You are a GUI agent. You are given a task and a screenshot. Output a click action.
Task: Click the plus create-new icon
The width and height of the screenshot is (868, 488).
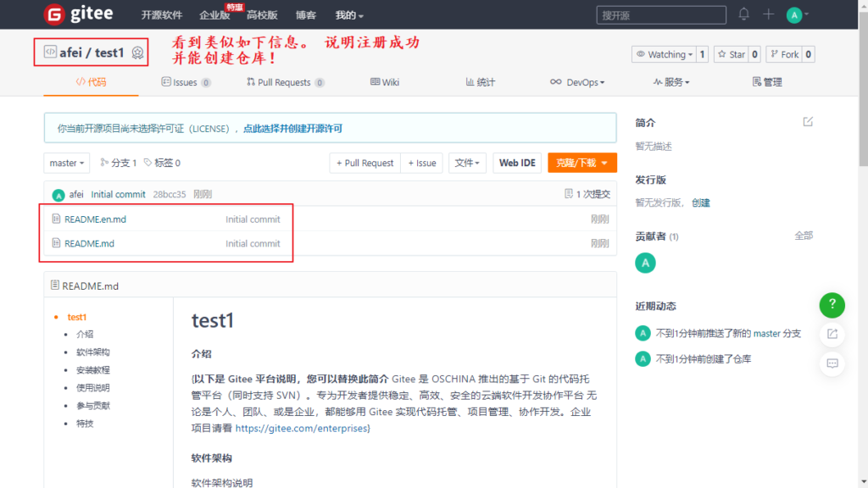(x=768, y=14)
